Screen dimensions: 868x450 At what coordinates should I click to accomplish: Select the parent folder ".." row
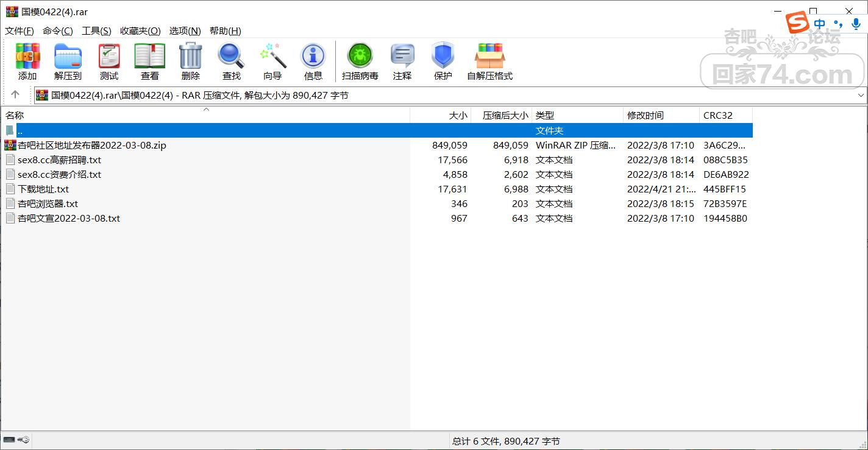point(377,130)
